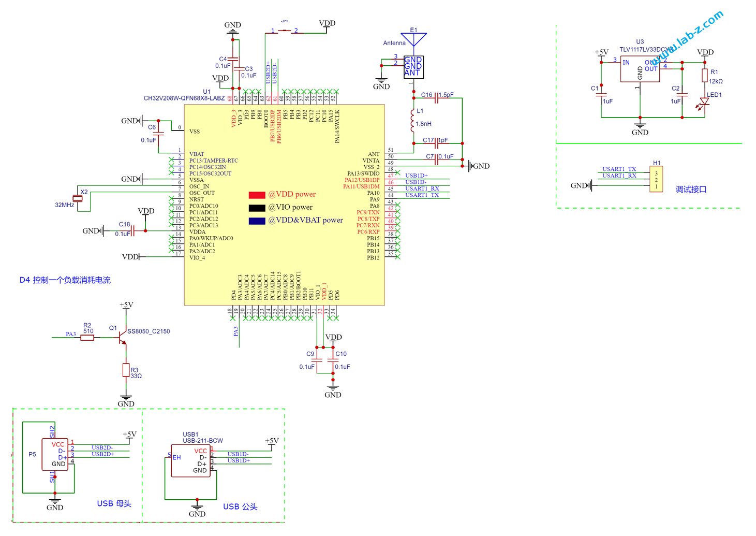Click the SS8050 transistor Q1 symbol
756x536 pixels.
coord(122,337)
